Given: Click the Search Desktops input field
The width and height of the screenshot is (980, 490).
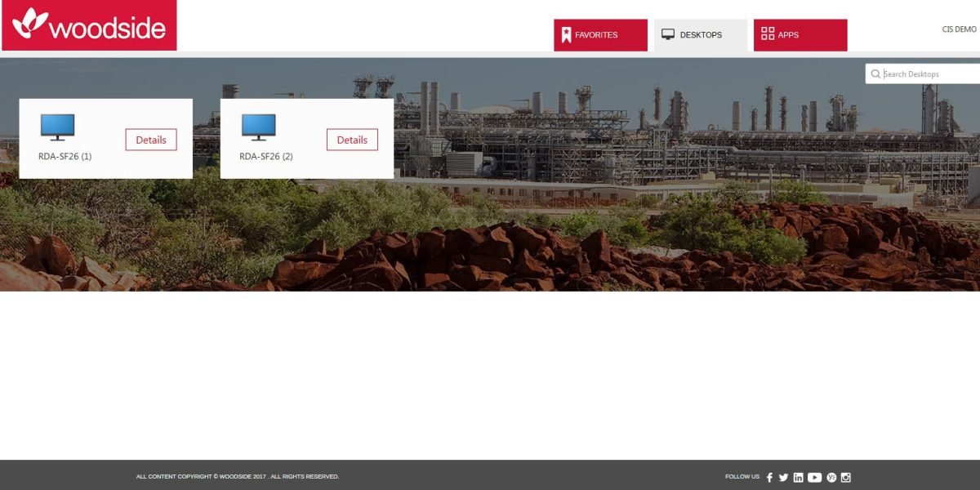Looking at the screenshot, I should (923, 73).
